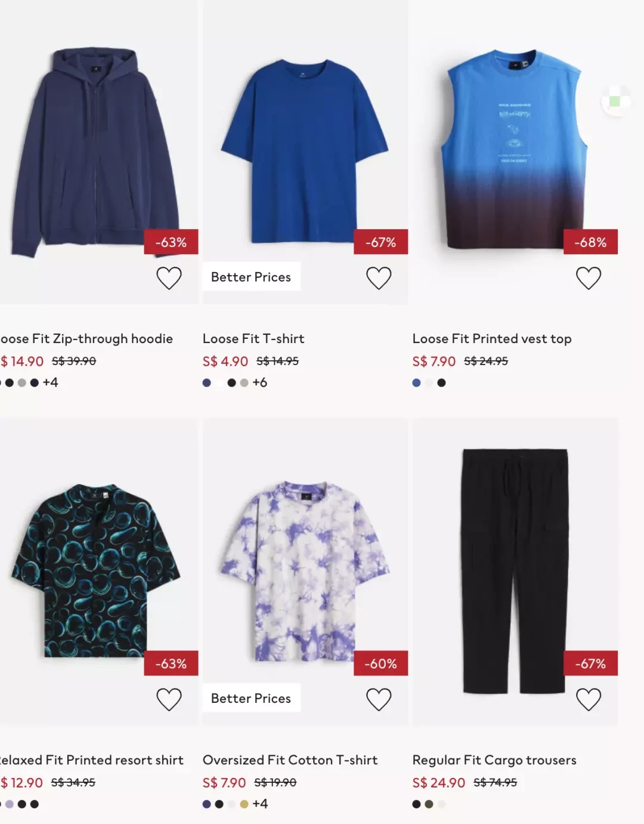Open the black cargo trousers product image
Screen dimensions: 644x824
[515, 572]
